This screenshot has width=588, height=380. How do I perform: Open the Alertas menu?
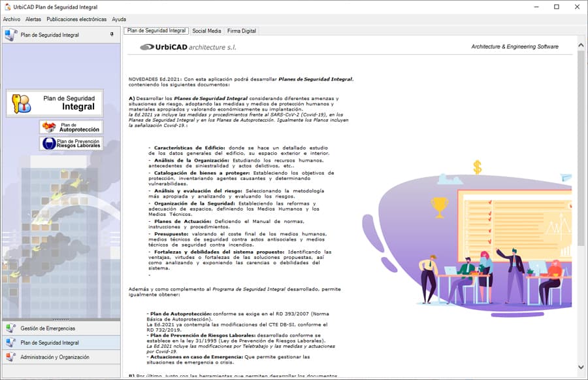click(33, 19)
